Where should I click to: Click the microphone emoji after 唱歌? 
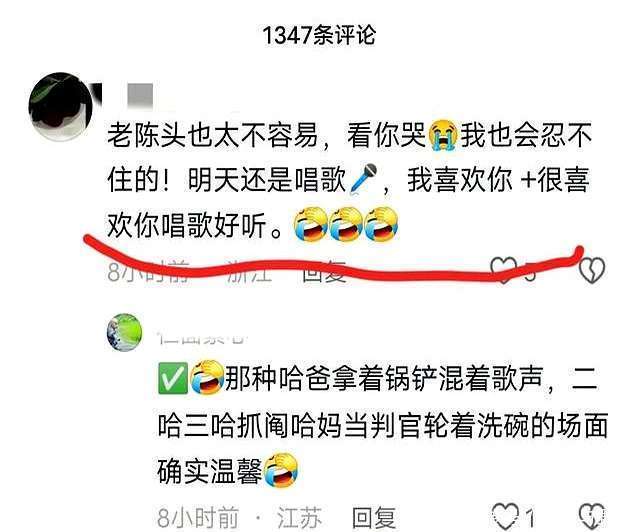[363, 179]
